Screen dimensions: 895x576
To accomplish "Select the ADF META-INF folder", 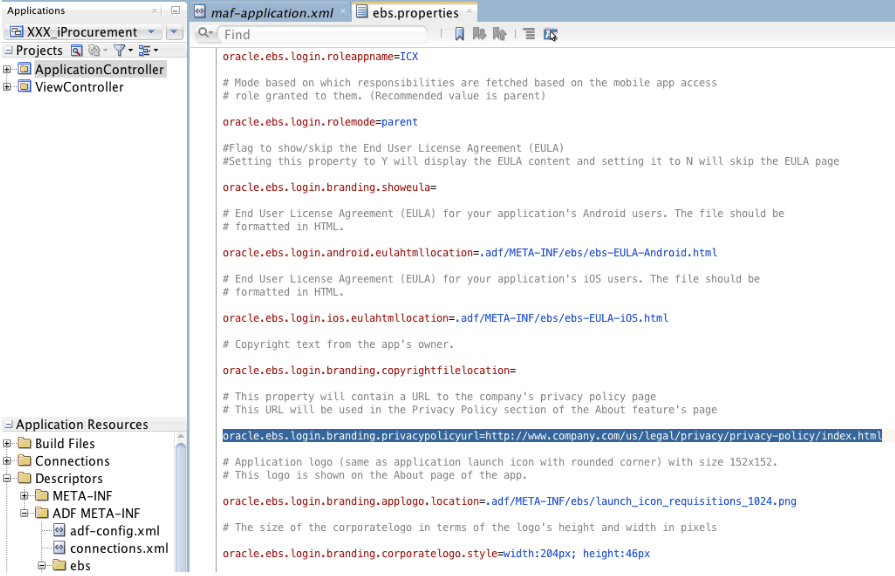I will click(96, 513).
